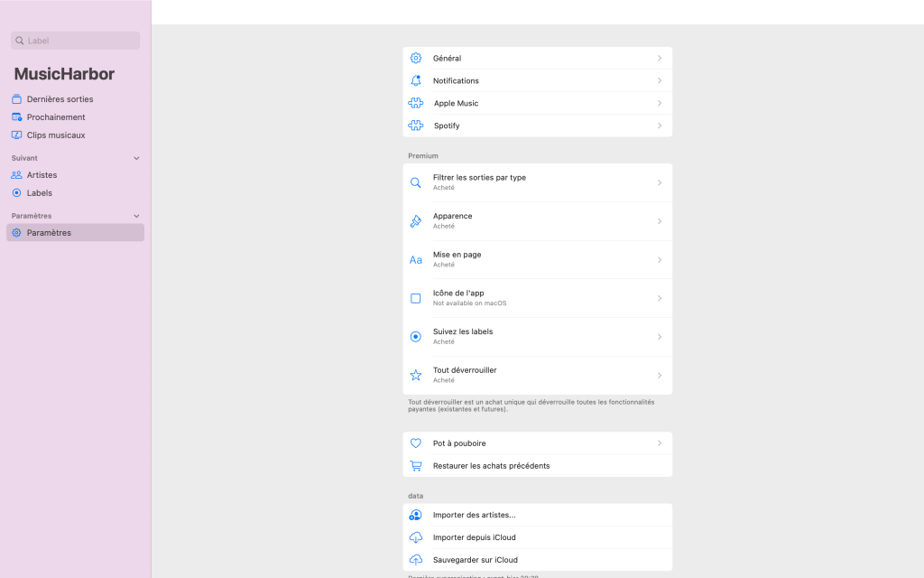Open Suivez les labels via its chevron
924x578 pixels.
(660, 337)
